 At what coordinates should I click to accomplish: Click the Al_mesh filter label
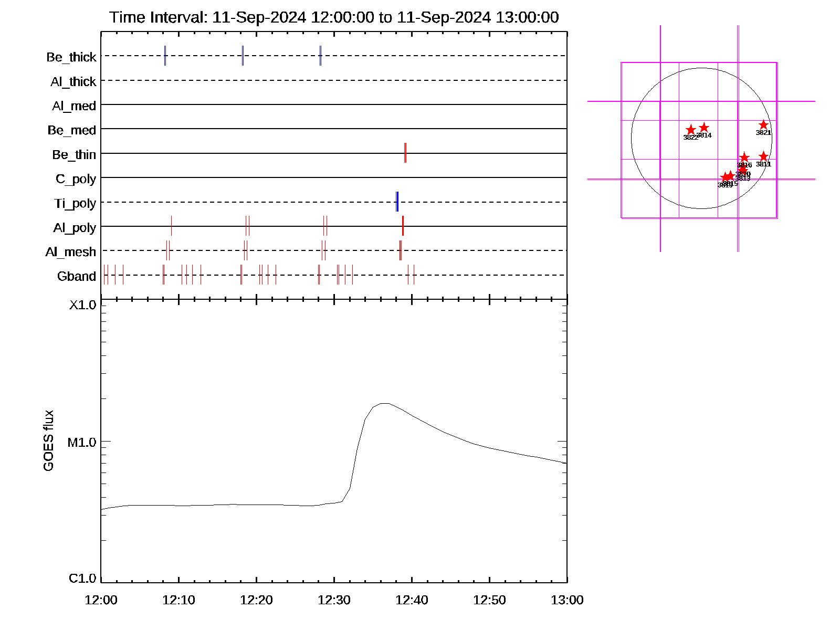pyautogui.click(x=71, y=252)
